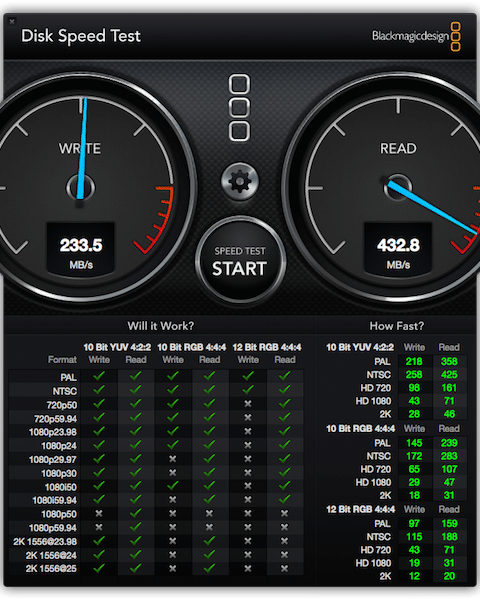
Task: Click the 425 NTSC read value
Action: pyautogui.click(x=449, y=375)
